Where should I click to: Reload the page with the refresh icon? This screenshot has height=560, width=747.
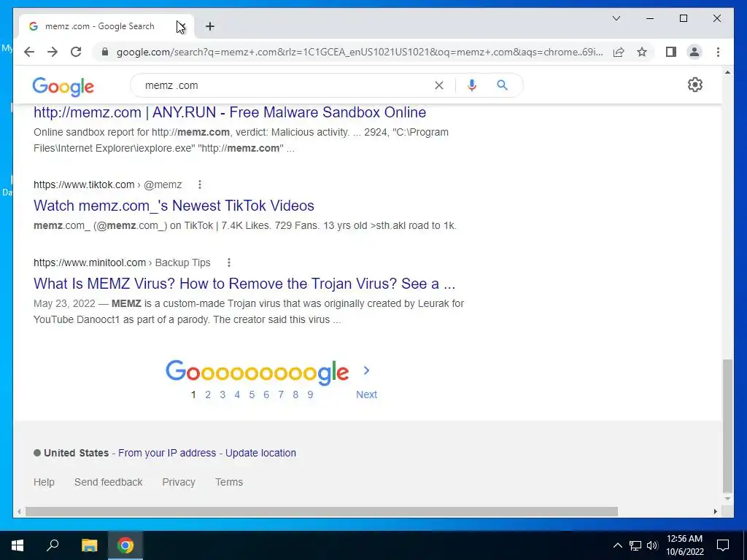tap(76, 52)
